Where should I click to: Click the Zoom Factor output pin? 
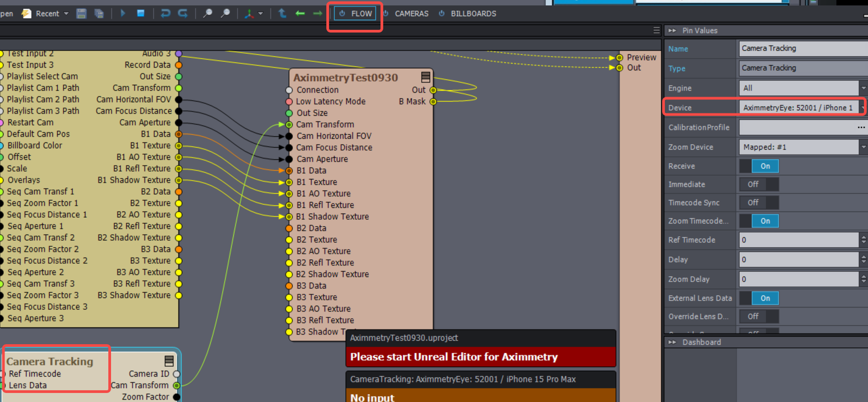[x=176, y=397]
